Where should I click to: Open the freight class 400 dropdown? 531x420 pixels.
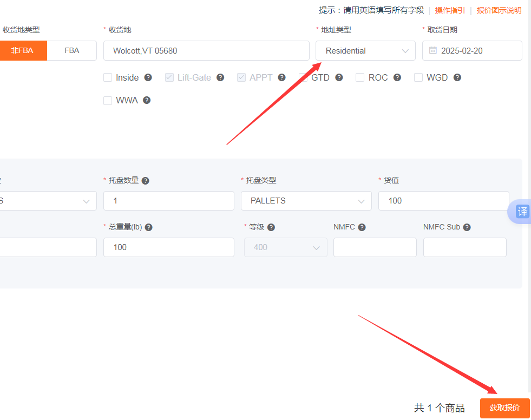click(286, 247)
